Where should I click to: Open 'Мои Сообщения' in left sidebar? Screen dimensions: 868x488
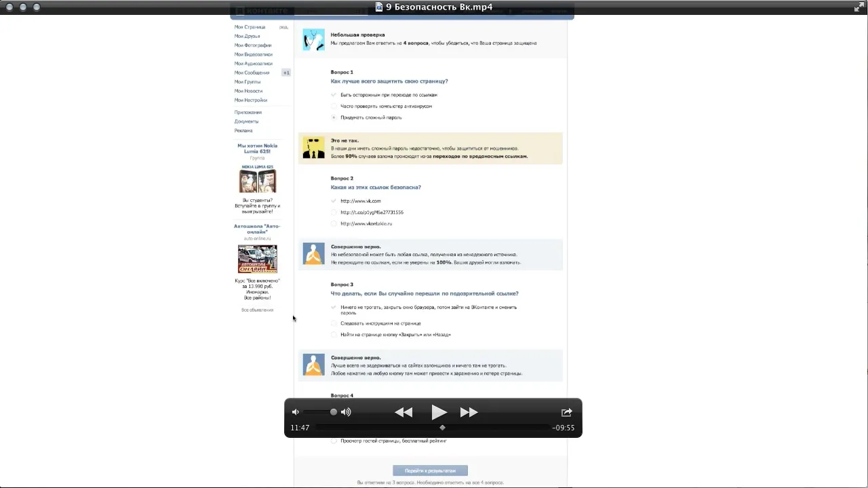[x=252, y=73]
